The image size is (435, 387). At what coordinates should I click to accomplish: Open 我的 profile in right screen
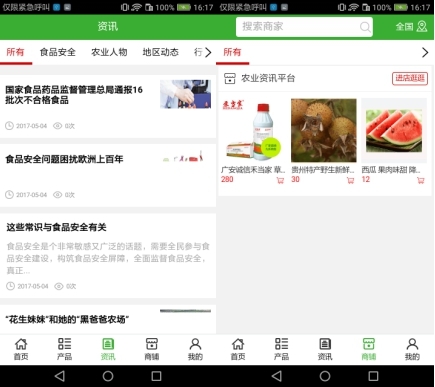pyautogui.click(x=412, y=349)
